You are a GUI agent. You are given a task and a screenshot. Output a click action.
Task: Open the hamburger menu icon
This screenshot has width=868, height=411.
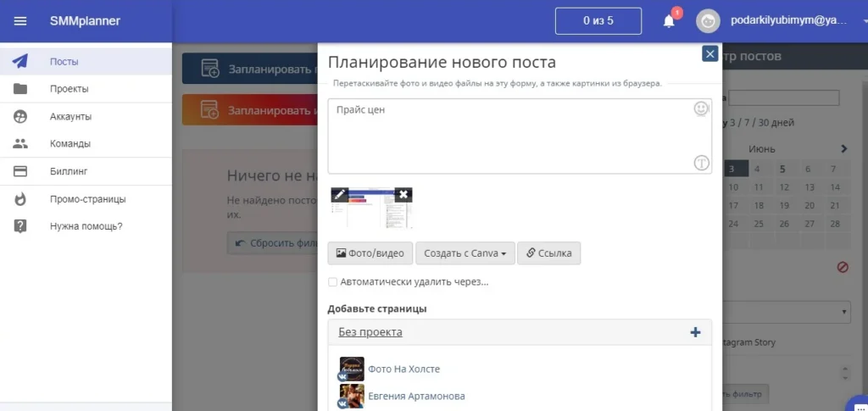tap(20, 21)
